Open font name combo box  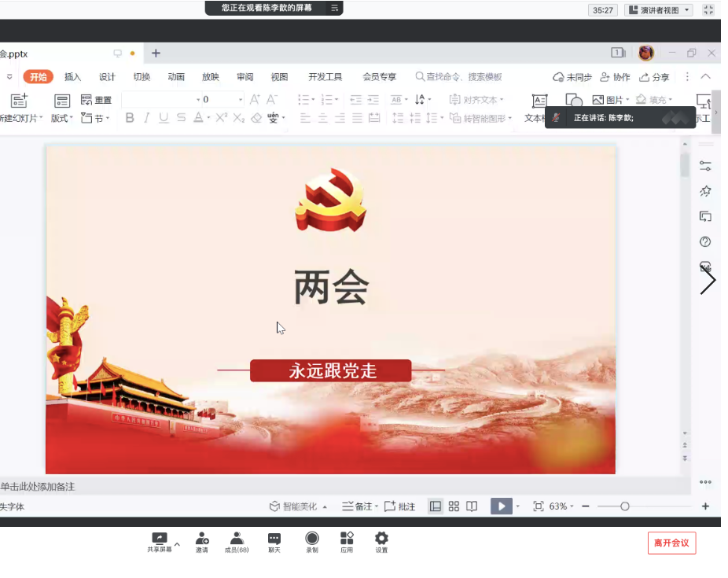tap(161, 99)
